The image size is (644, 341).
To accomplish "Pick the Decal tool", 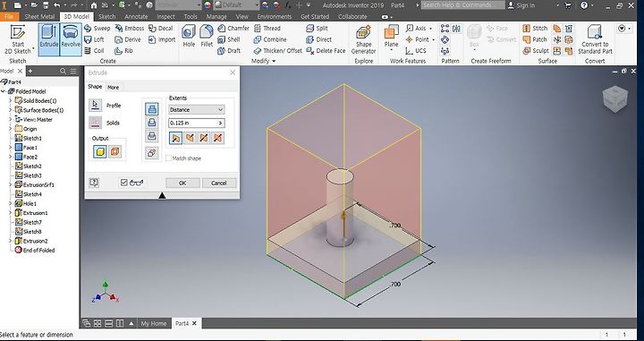I will point(161,29).
